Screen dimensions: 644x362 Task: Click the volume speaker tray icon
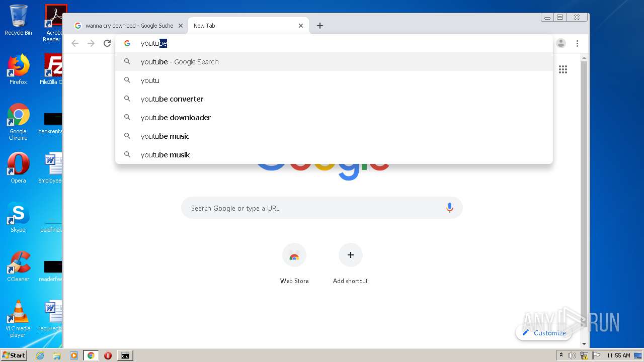coord(572,355)
